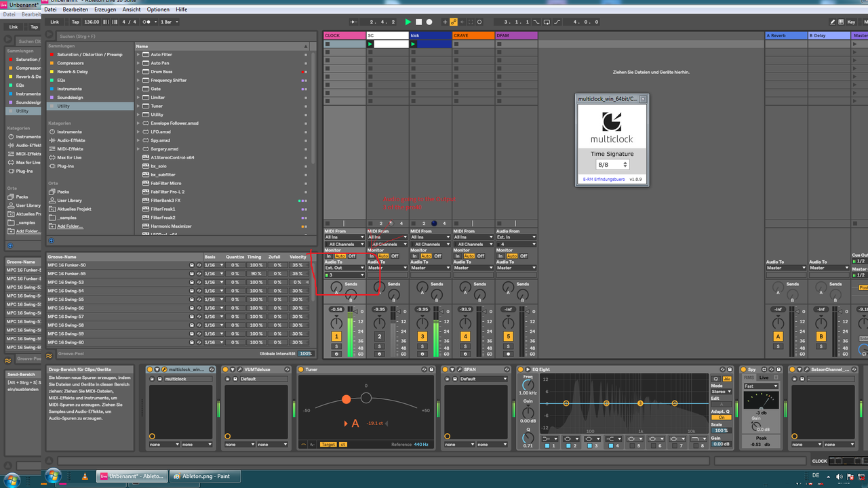Click the Tuner Target view button
Viewport: 868px width, 488px height.
tap(328, 445)
